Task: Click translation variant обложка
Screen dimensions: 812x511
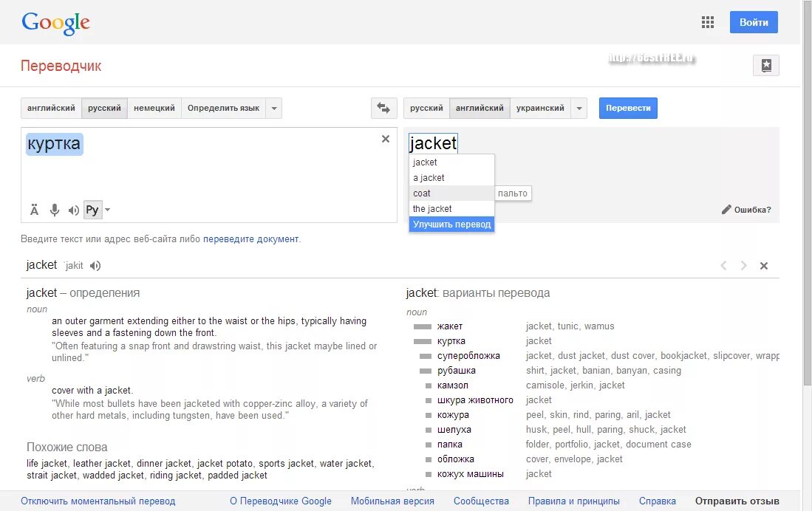Action: (x=456, y=459)
